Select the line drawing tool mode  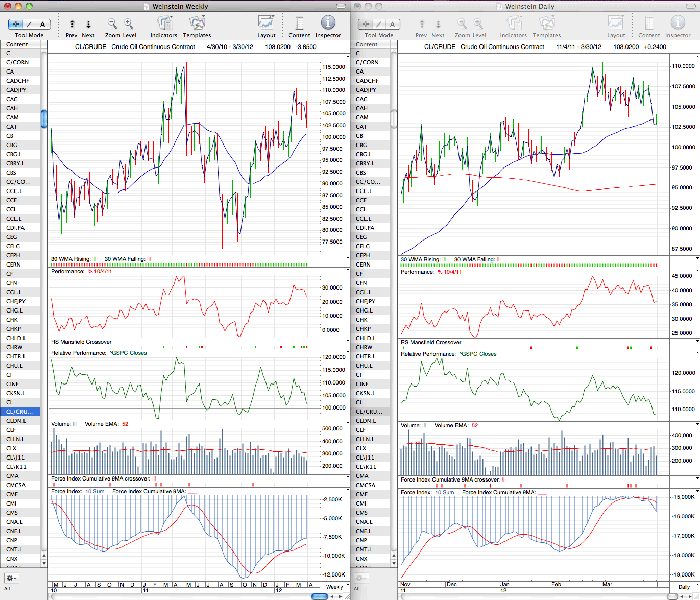coord(29,24)
